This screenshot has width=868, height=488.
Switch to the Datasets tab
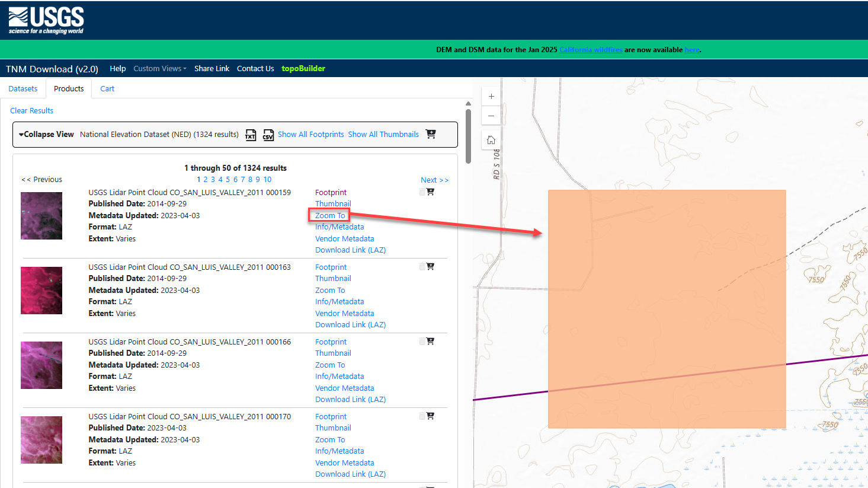click(23, 89)
